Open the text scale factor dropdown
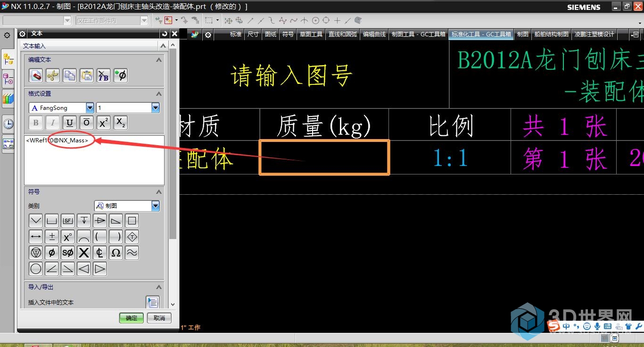The image size is (644, 347). coord(156,108)
